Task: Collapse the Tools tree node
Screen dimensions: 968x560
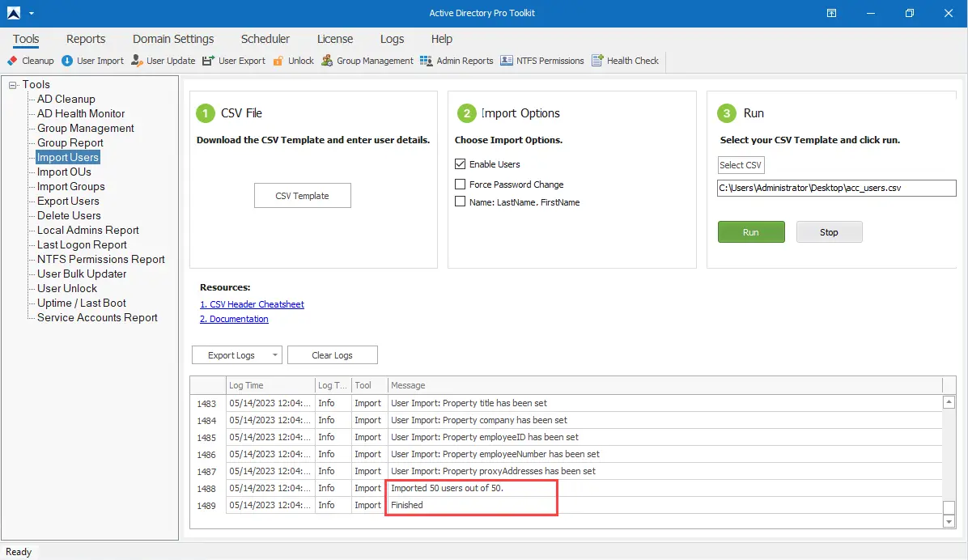Action: 12,85
